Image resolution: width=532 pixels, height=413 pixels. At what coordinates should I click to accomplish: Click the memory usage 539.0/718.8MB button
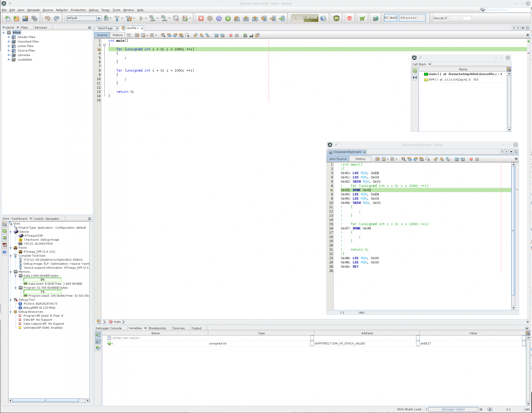coord(305,18)
